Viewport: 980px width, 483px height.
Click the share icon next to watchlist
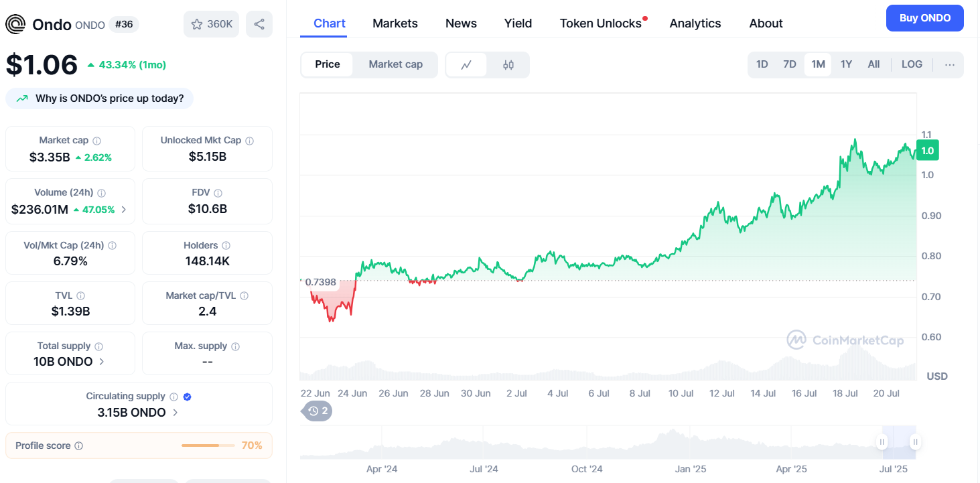tap(259, 24)
